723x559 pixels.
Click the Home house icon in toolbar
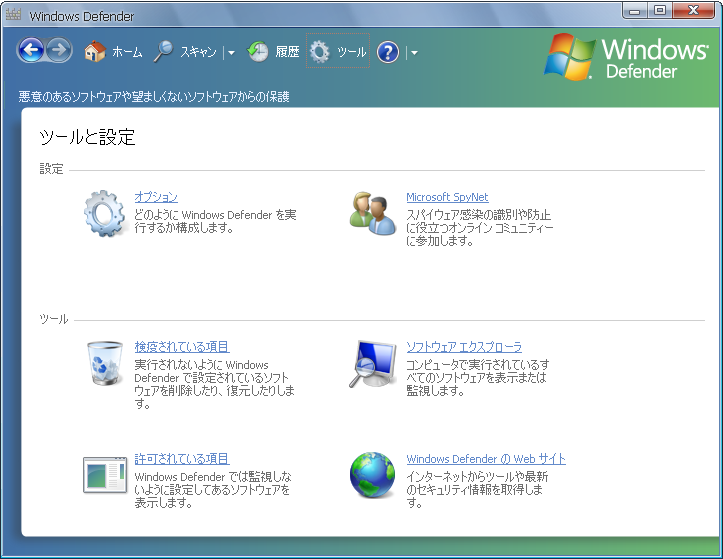tap(95, 52)
